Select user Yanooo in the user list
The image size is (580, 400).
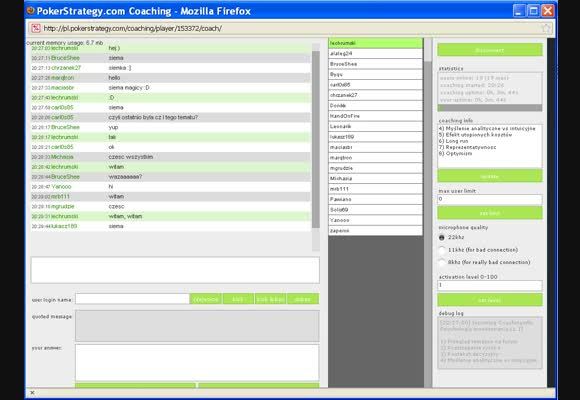pyautogui.click(x=375, y=220)
